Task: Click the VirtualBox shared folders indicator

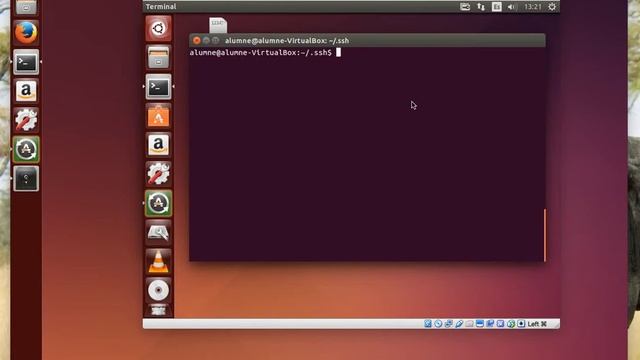Action: pyautogui.click(x=469, y=324)
